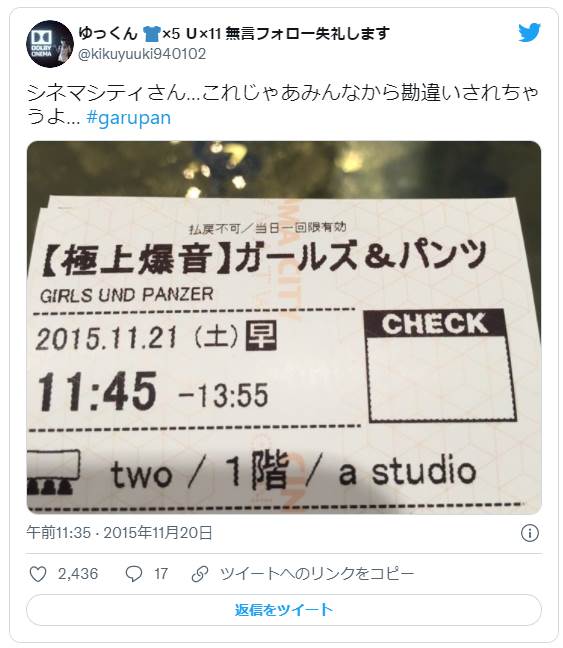Click the chain link copy icon
Viewport: 563px width, 648px height.
200,574
